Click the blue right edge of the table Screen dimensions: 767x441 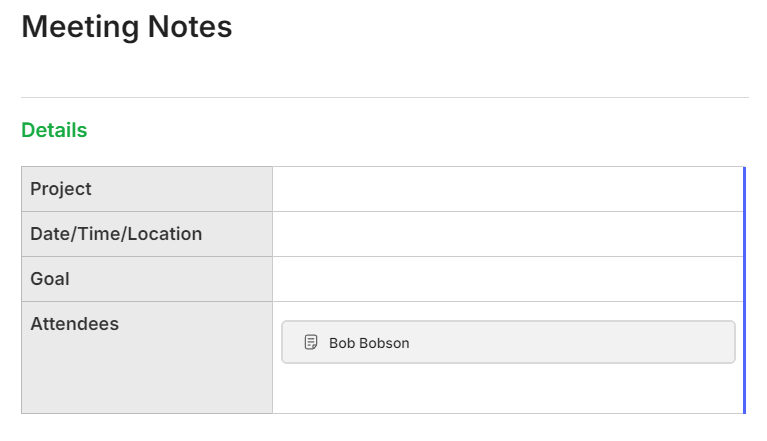point(744,290)
